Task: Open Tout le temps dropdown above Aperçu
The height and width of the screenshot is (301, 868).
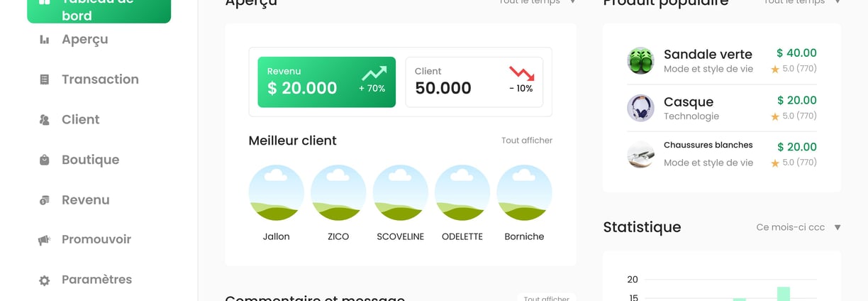Action: click(538, 2)
